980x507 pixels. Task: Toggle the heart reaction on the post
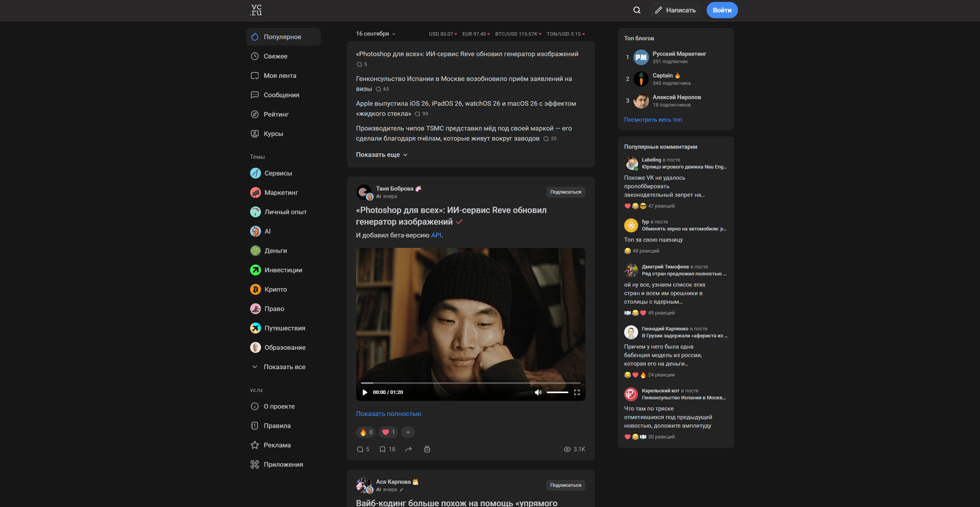click(x=388, y=432)
